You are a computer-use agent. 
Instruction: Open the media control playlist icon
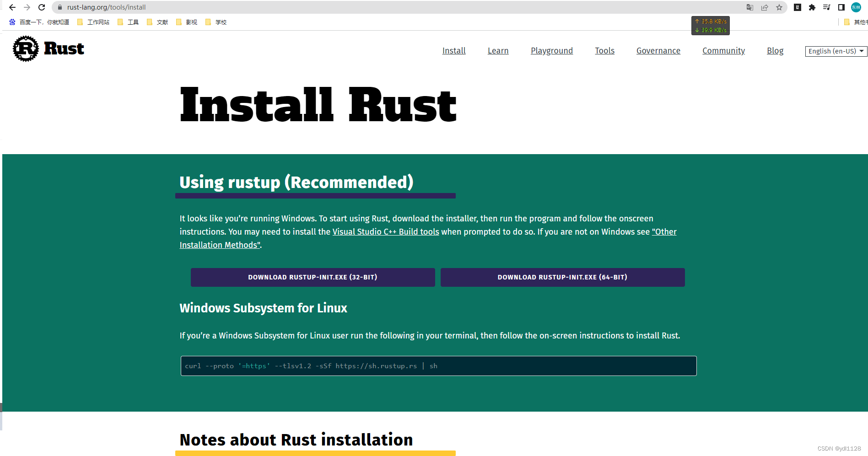[827, 7]
